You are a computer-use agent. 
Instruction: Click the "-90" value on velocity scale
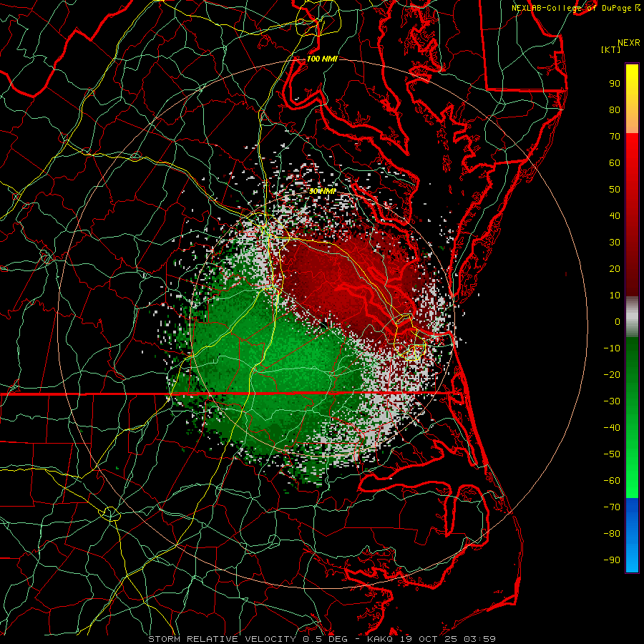point(612,560)
